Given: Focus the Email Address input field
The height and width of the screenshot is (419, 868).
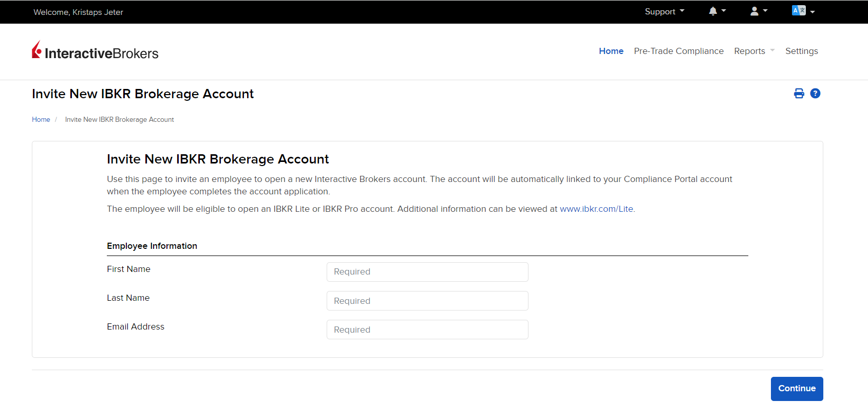Looking at the screenshot, I should [x=427, y=330].
